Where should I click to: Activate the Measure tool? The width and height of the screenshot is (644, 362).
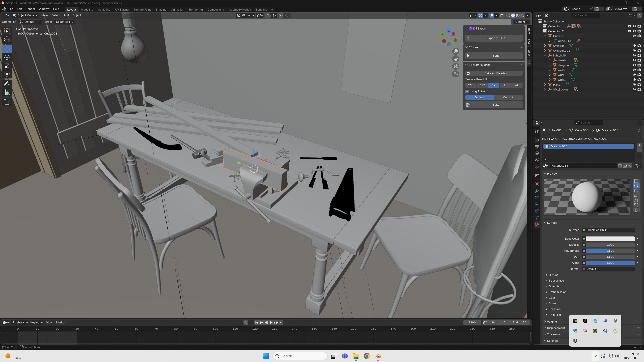7,93
